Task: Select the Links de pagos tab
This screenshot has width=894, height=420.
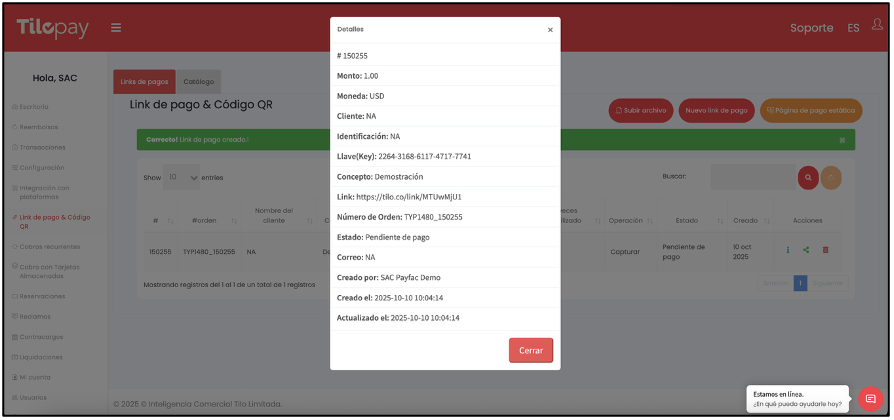Action: coord(144,82)
